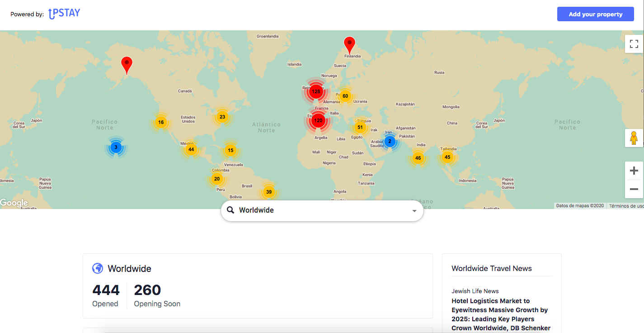Image resolution: width=644 pixels, height=333 pixels.
Task: Click the red pin over Finlandia
Action: point(349,46)
